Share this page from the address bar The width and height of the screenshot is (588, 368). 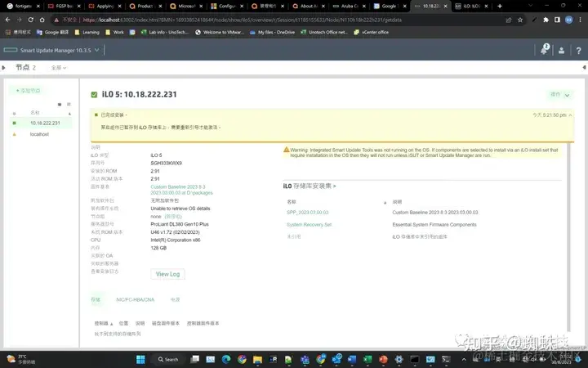[x=509, y=20]
